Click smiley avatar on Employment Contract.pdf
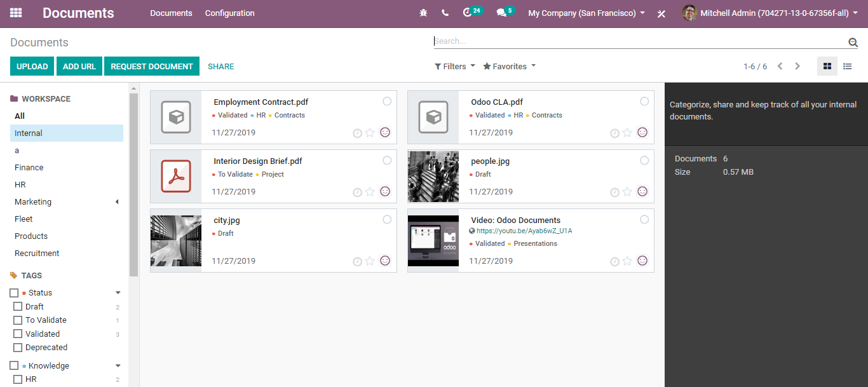Viewport: 868px width, 387px height. [x=385, y=132]
